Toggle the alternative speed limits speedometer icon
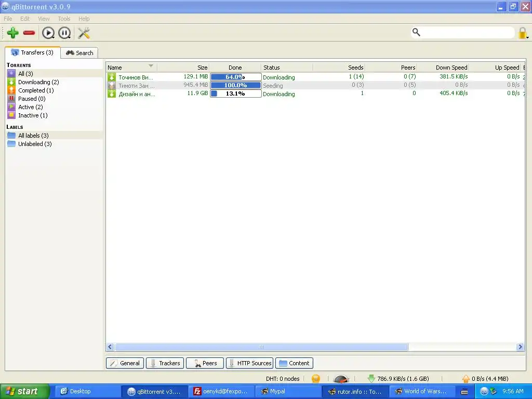This screenshot has height=399, width=532. [x=341, y=378]
